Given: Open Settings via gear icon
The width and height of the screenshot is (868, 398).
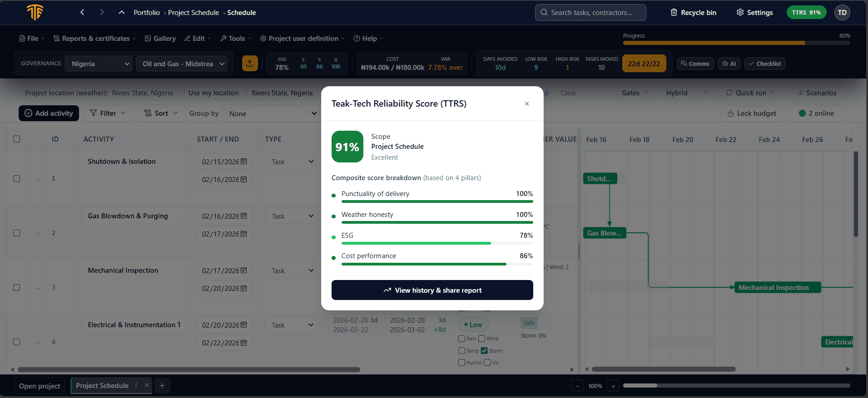Looking at the screenshot, I should click(754, 12).
